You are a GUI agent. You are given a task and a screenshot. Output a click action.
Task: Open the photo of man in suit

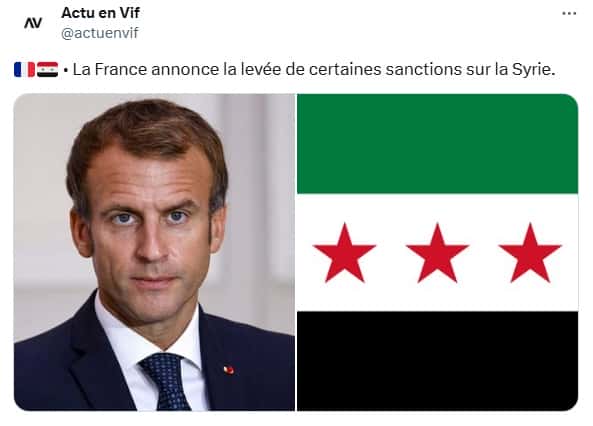click(x=154, y=252)
